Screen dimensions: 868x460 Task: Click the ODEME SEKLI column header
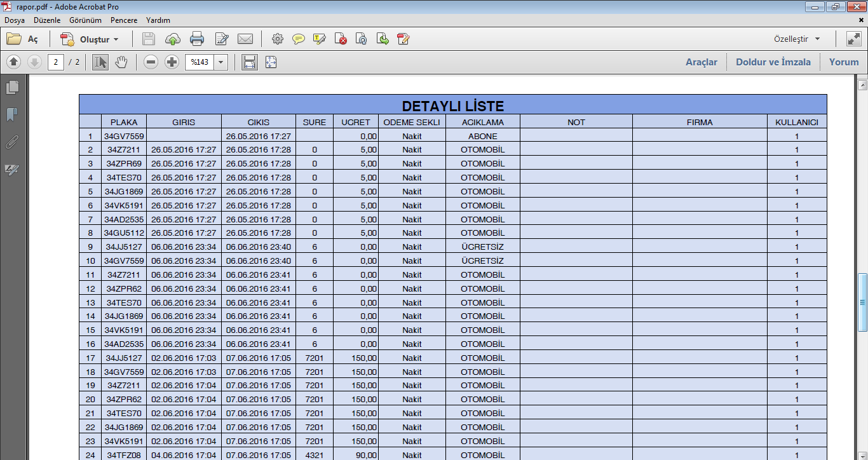(x=412, y=122)
